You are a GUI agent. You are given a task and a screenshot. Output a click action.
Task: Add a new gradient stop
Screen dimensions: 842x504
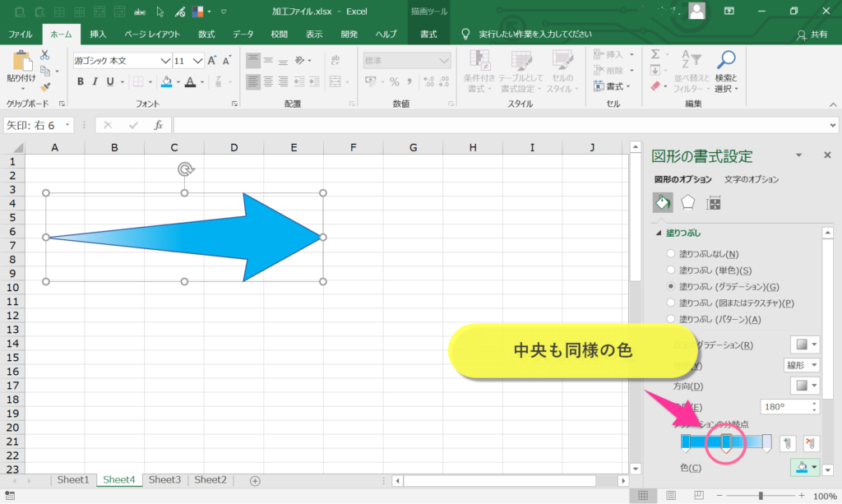point(788,443)
